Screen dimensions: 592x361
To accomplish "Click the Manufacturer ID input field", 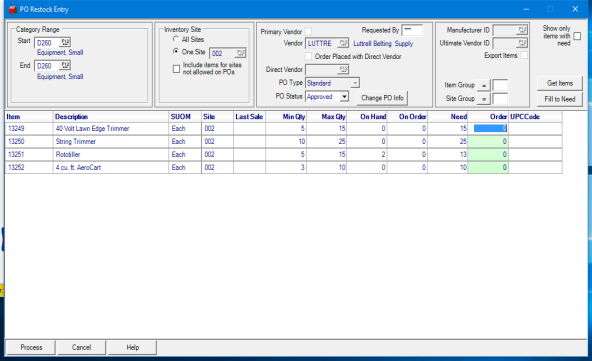I will 505,30.
